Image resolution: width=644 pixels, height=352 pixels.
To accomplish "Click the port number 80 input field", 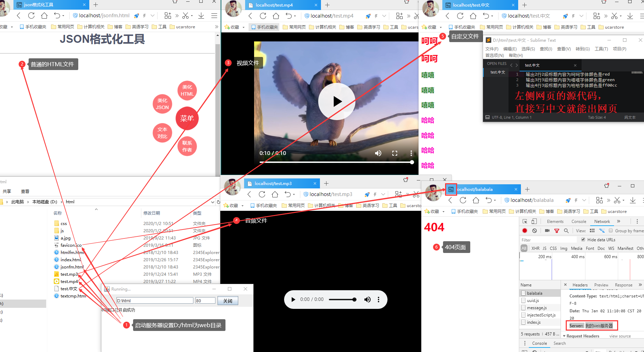I will (x=205, y=301).
